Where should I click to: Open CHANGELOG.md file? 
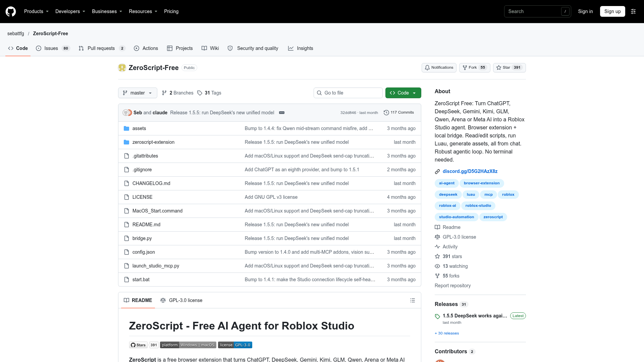151,183
